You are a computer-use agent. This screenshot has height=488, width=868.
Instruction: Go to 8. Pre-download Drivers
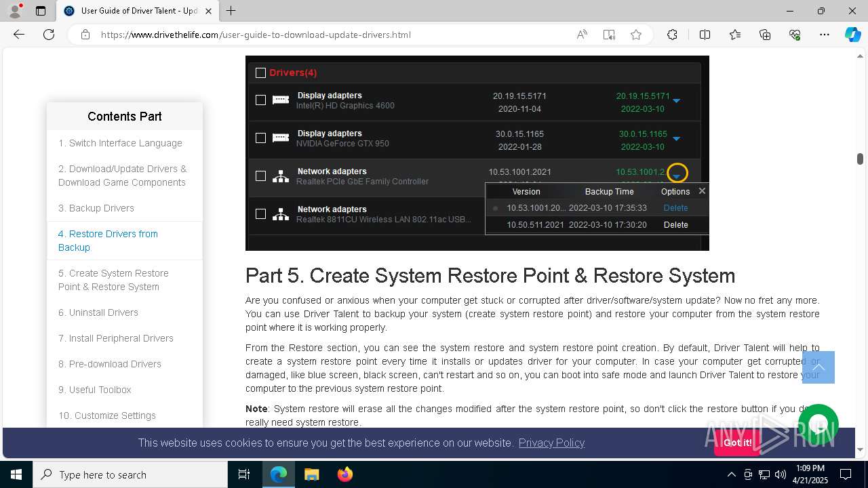point(110,364)
